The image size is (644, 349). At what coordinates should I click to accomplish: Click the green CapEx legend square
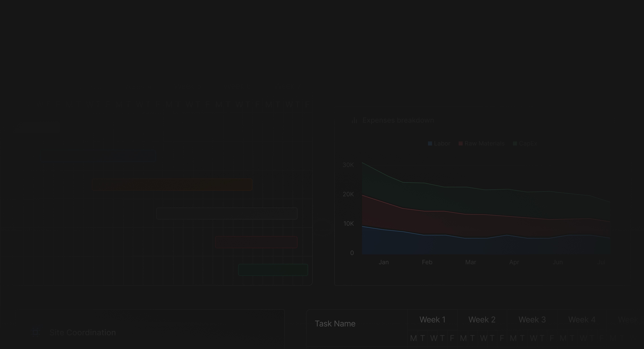point(515,144)
